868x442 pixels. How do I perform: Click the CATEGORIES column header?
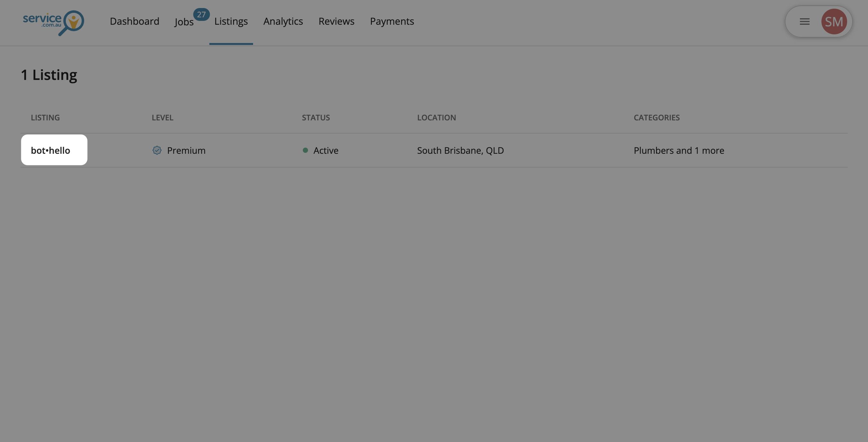(656, 117)
